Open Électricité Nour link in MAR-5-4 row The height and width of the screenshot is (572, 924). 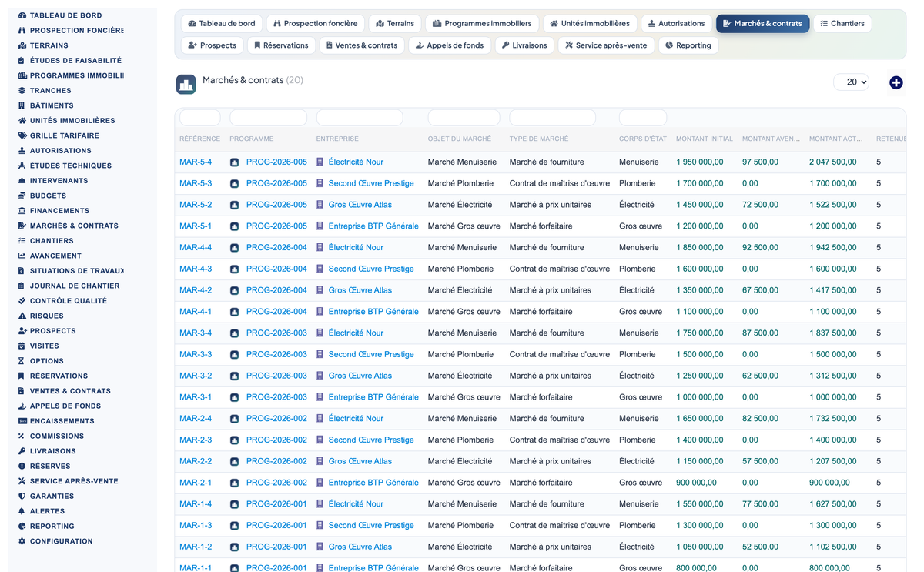coord(356,162)
